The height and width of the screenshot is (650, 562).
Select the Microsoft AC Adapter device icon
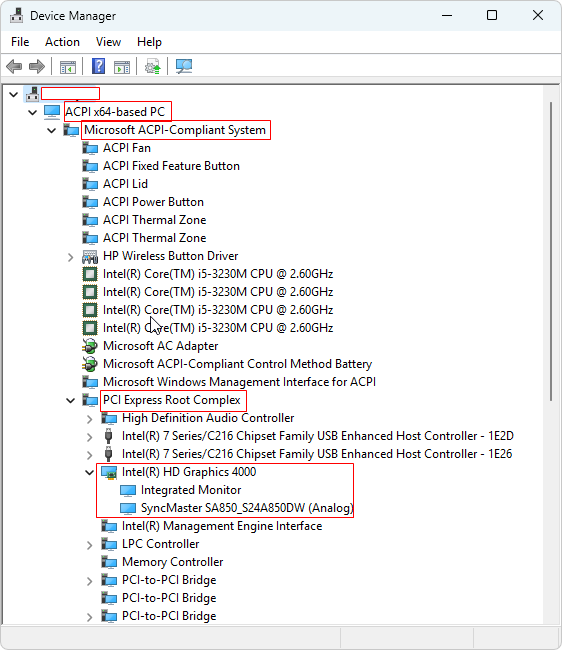click(x=90, y=346)
